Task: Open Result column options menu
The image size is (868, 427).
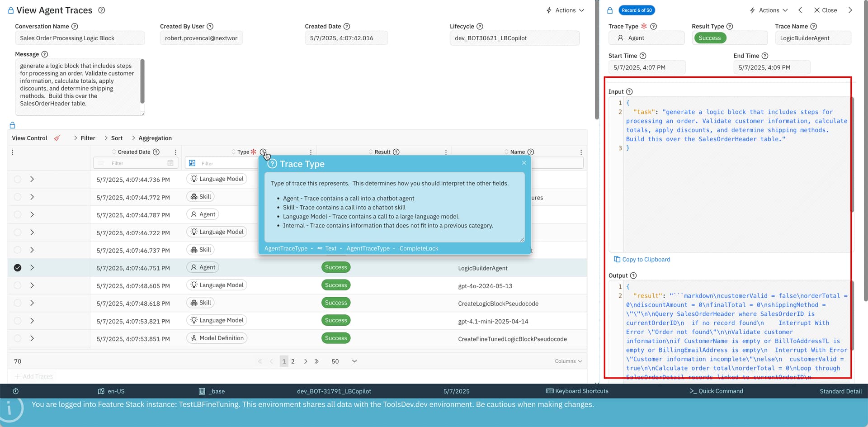Action: click(446, 152)
